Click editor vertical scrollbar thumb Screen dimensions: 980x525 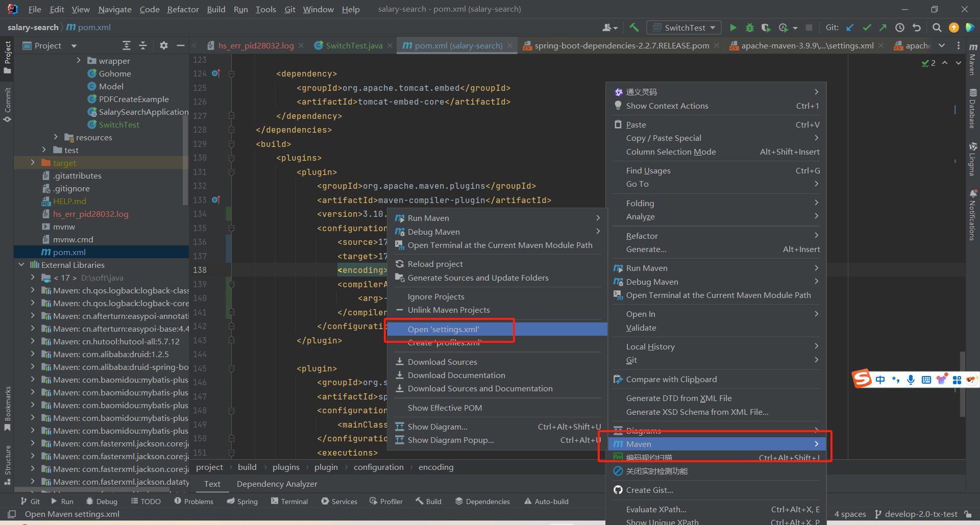pos(963,384)
